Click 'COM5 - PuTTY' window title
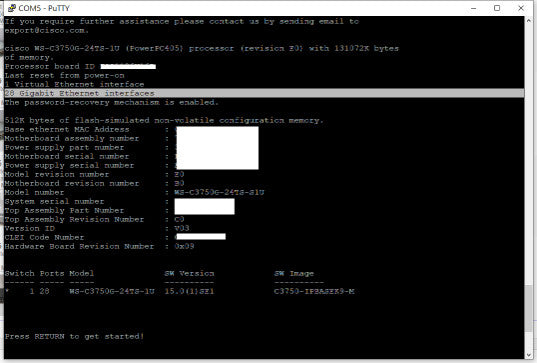 click(44, 8)
